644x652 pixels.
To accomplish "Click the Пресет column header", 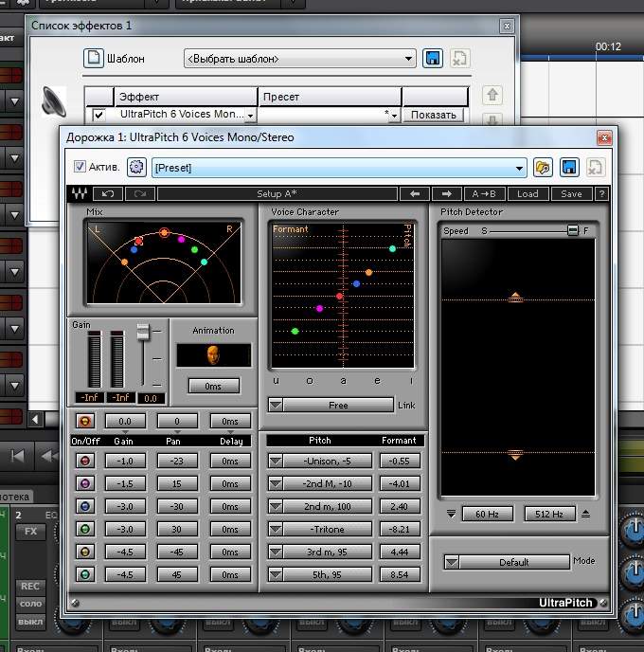I will (330, 97).
